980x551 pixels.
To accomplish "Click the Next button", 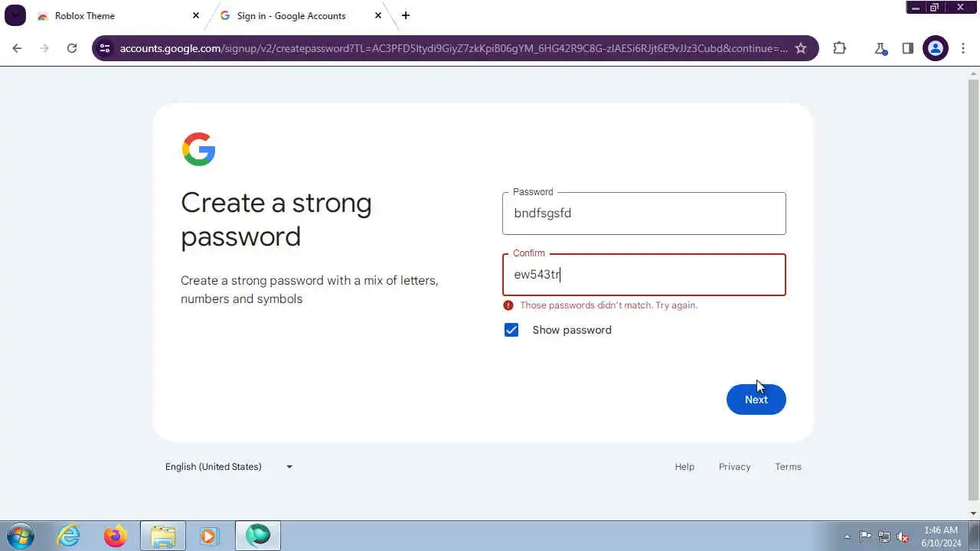I will [x=756, y=399].
